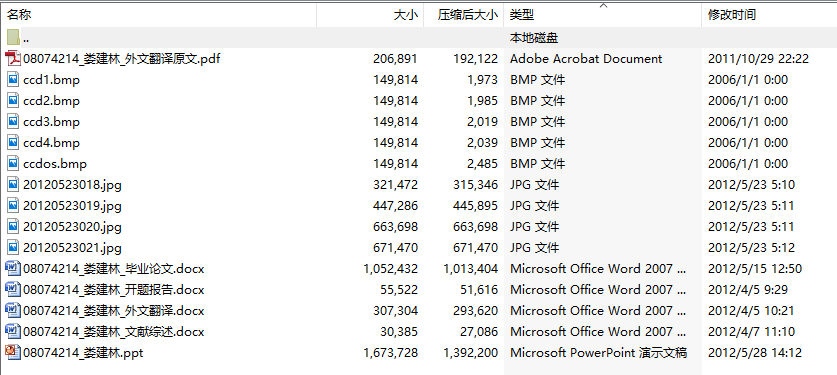The image size is (837, 375).
Task: Open the parent folder '..' icon
Action: pyautogui.click(x=13, y=38)
